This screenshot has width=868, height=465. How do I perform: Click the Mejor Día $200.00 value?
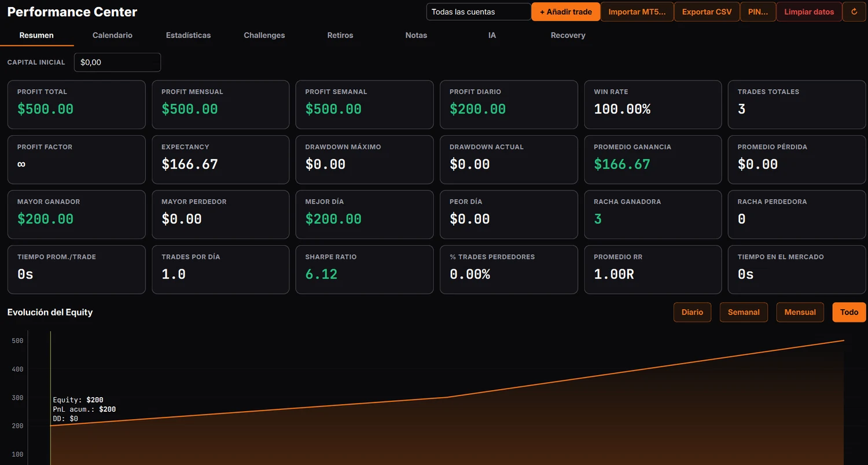coord(333,219)
